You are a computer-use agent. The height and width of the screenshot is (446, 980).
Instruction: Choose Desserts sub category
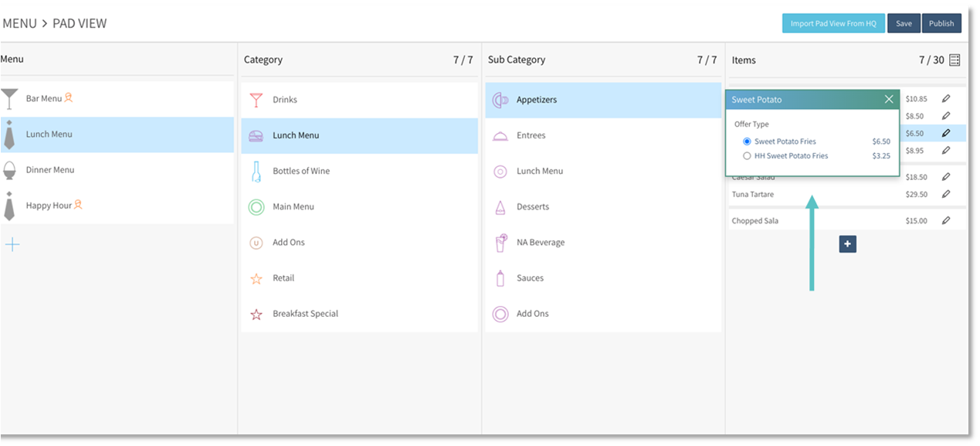click(x=532, y=207)
